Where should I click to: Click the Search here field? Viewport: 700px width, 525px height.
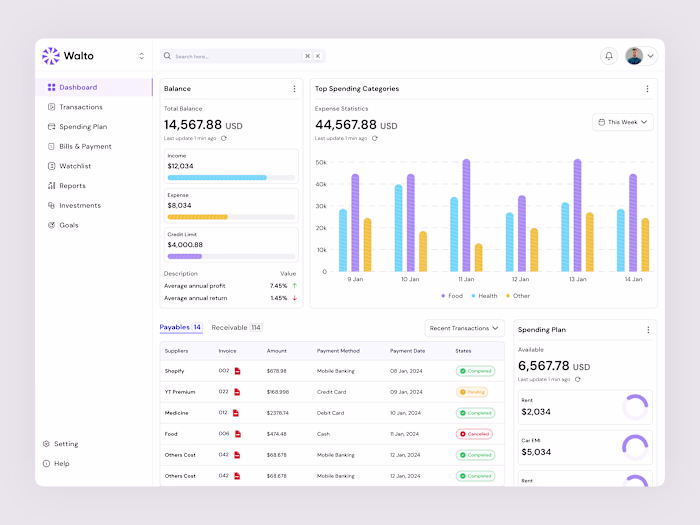tap(242, 56)
